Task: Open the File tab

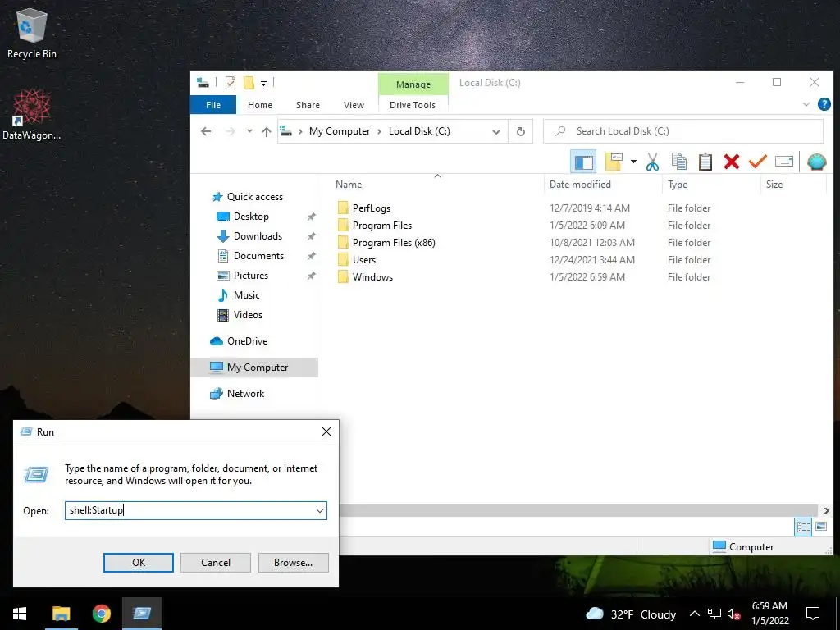Action: tap(213, 105)
